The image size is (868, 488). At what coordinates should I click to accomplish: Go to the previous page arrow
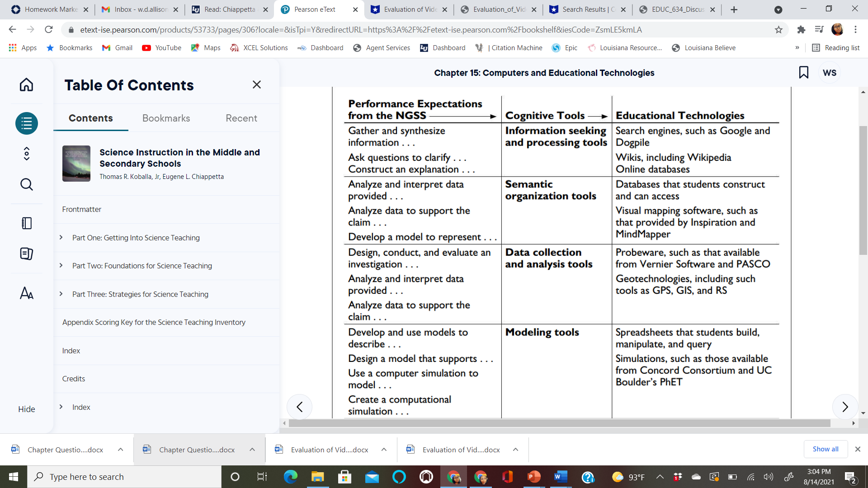point(300,407)
